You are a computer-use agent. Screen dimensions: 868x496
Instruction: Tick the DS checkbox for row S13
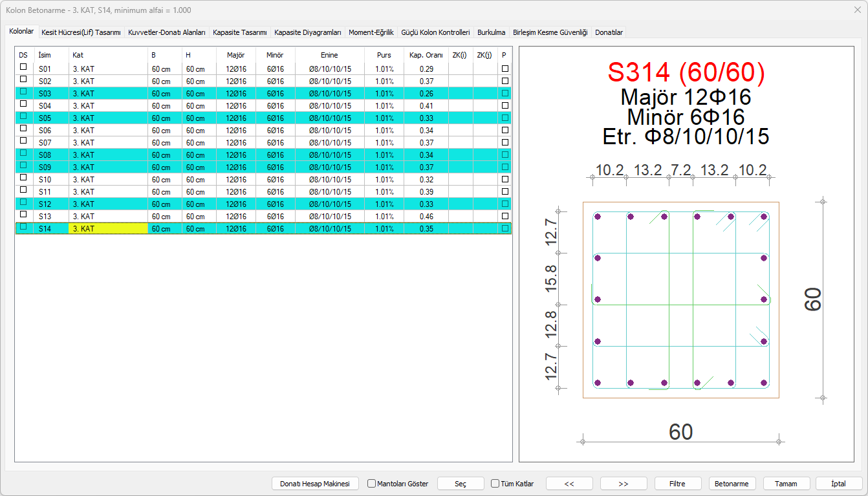[23, 215]
